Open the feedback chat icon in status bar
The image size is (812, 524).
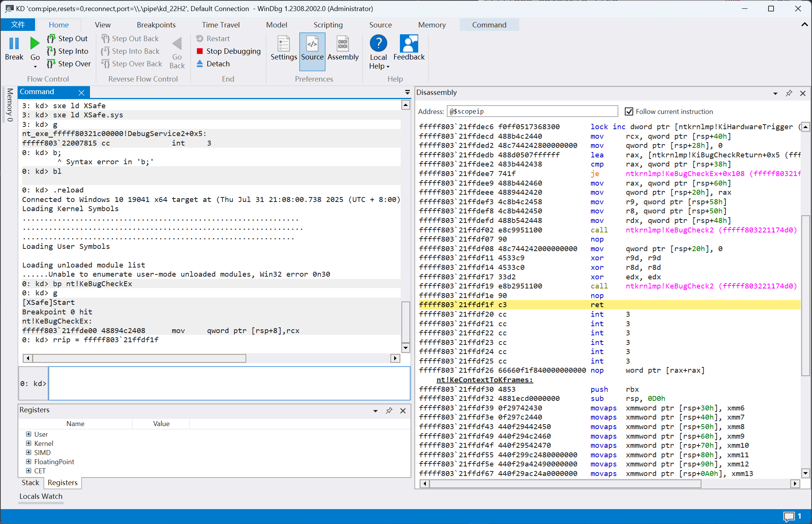click(x=789, y=516)
